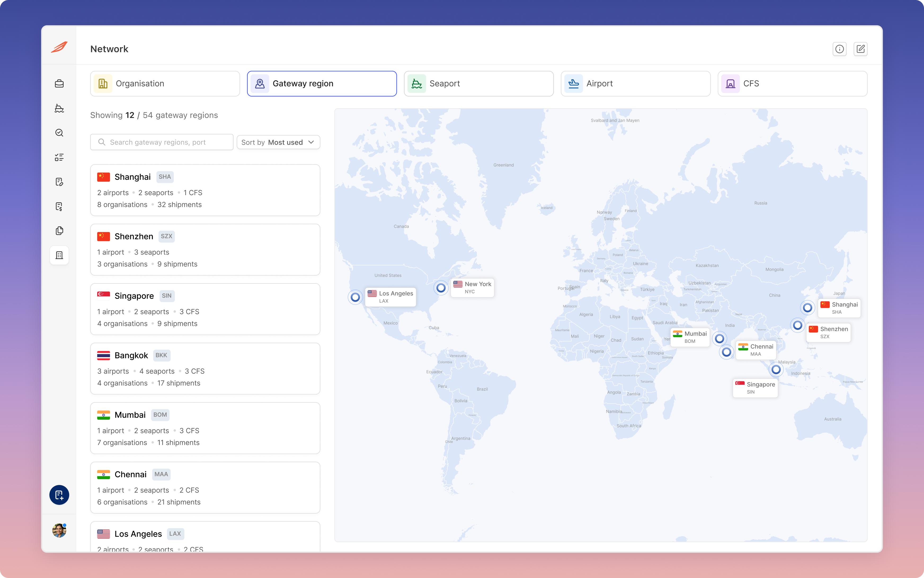The width and height of the screenshot is (924, 578).
Task: Open the copy documents sidebar icon
Action: coord(59,230)
